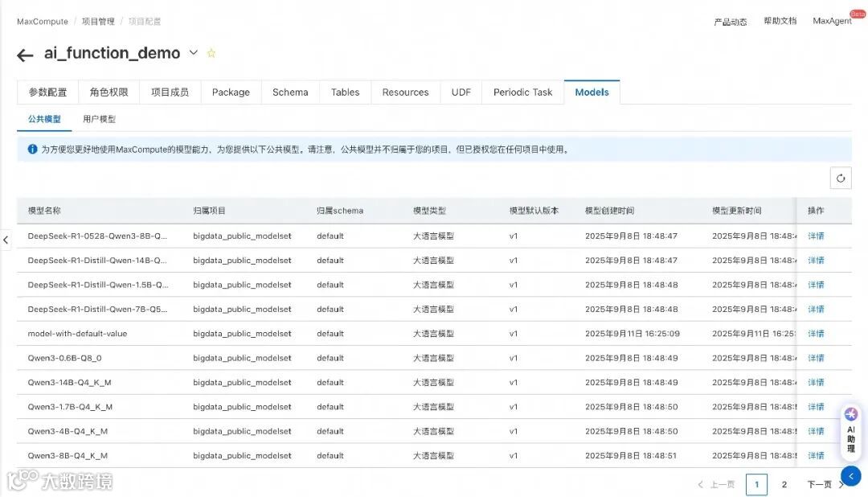Click creation time 2025年9月11日 16:25:09
This screenshot has height=497, width=868.
[633, 333]
